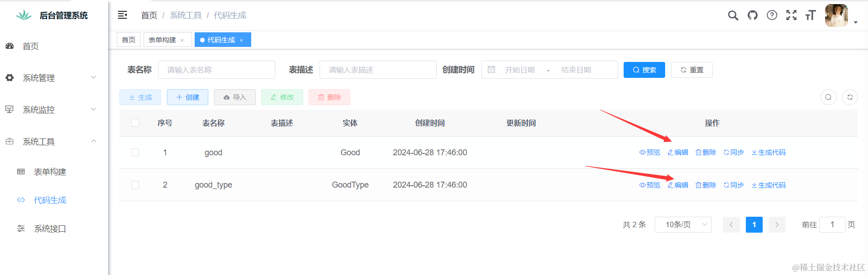Collapse the sidebar with the hamburger icon

click(122, 15)
